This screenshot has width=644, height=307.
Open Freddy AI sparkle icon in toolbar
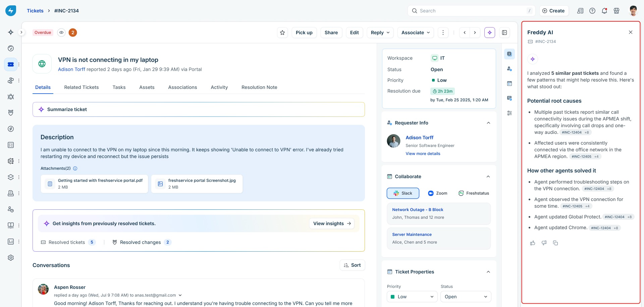(x=490, y=33)
